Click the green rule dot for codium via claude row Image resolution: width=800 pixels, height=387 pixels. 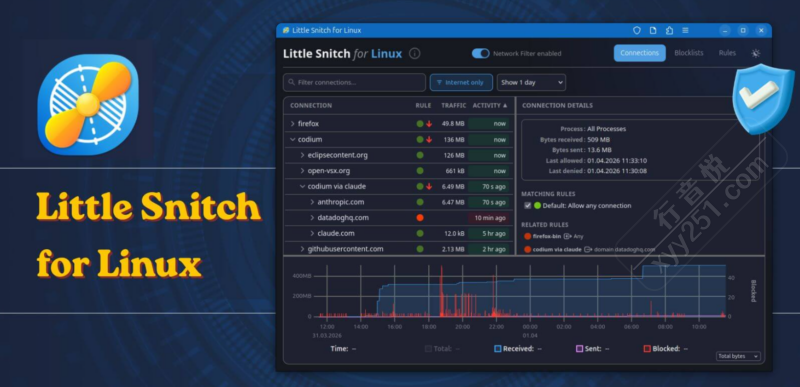point(420,187)
